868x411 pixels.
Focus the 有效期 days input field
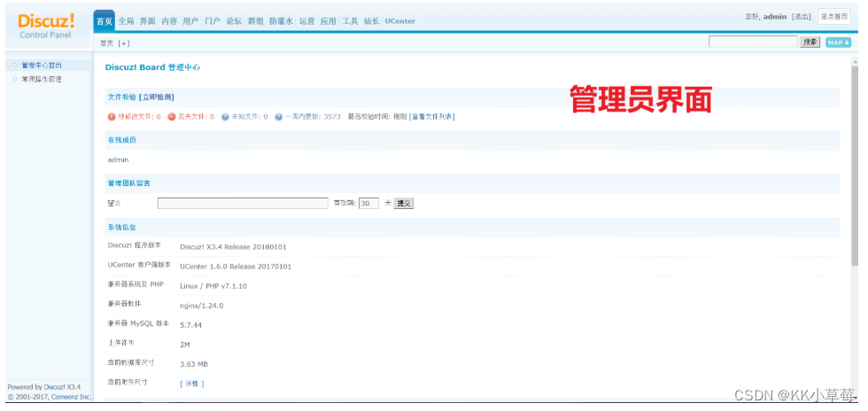tap(368, 203)
